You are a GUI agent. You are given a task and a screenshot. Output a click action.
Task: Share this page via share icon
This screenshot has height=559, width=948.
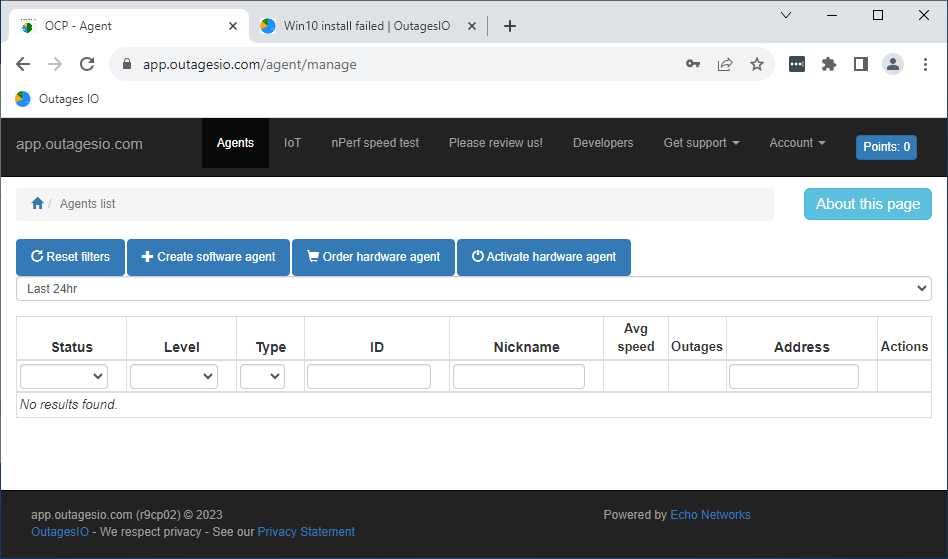click(x=725, y=64)
